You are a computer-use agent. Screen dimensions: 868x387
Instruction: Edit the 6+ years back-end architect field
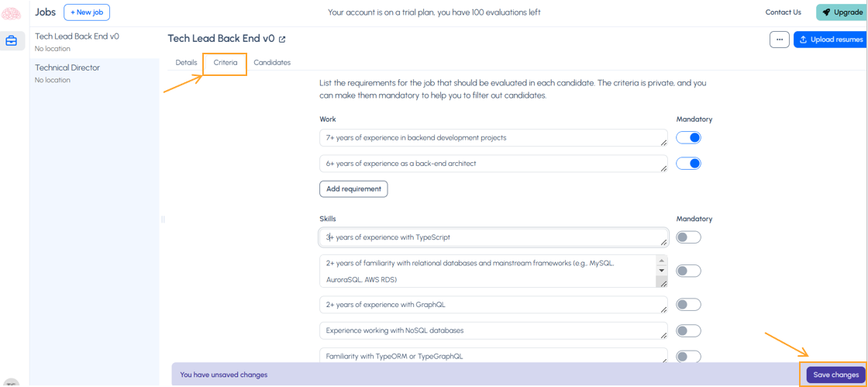[x=494, y=164]
